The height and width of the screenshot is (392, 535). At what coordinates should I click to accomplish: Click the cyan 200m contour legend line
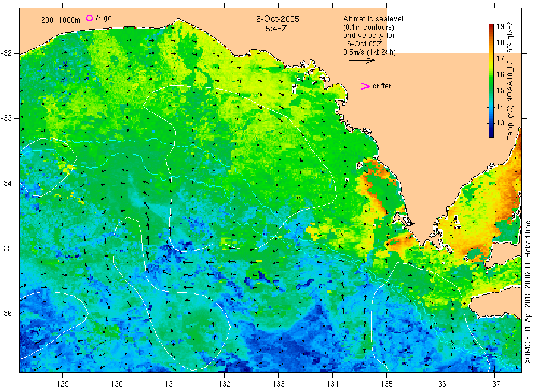coord(50,26)
